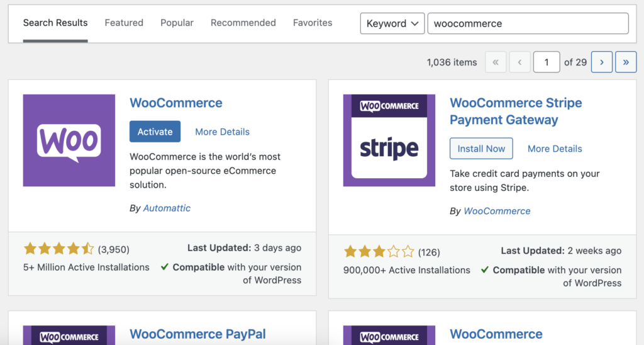Click the 'of 29' page total text

coord(575,62)
